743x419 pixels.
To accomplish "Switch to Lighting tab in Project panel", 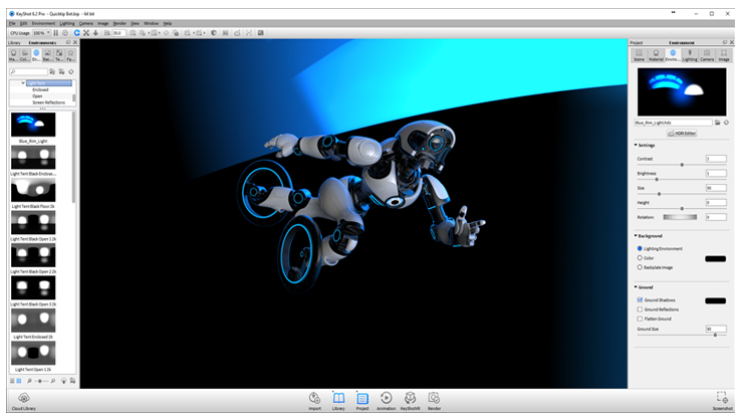I will click(690, 55).
